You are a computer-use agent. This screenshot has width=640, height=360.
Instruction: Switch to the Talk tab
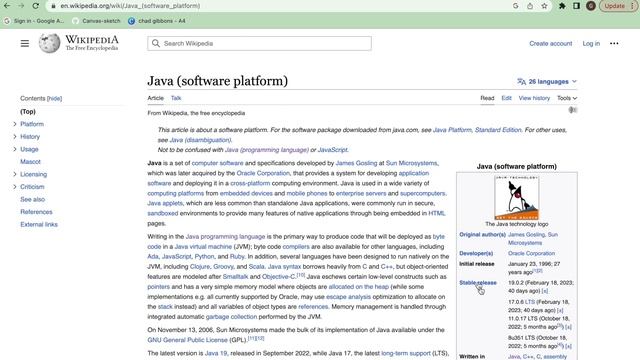click(176, 98)
